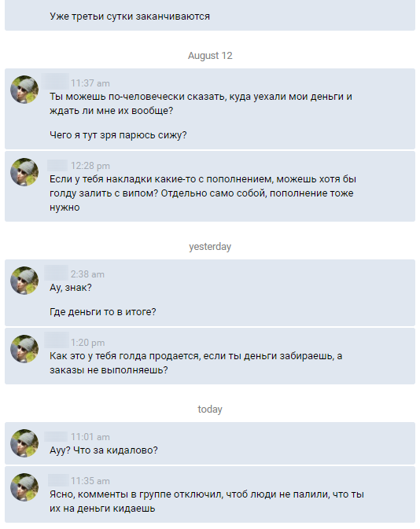Click the 11:35 am timestamp
This screenshot has width=420, height=529.
[90, 481]
